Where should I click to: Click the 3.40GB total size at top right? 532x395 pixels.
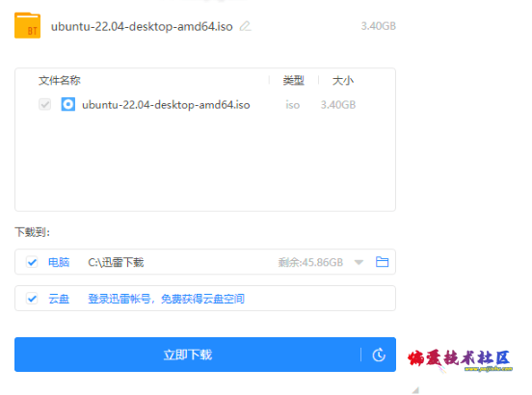[379, 26]
